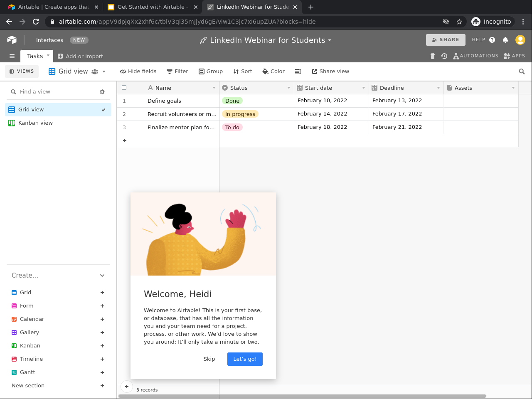532x399 pixels.
Task: Open the Start date field dropdown
Action: (364, 88)
